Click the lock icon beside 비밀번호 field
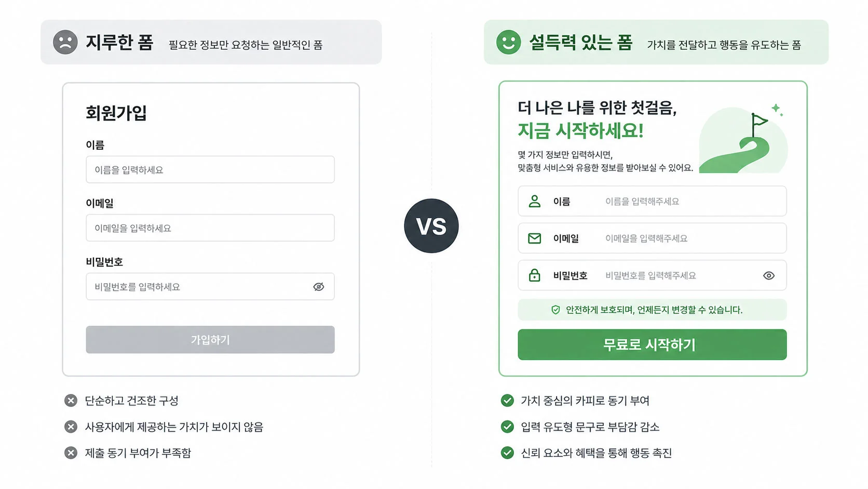868x489 pixels. tap(534, 275)
